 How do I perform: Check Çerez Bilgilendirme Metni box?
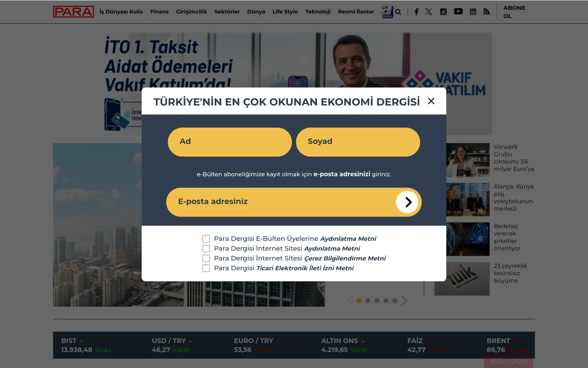pyautogui.click(x=206, y=258)
